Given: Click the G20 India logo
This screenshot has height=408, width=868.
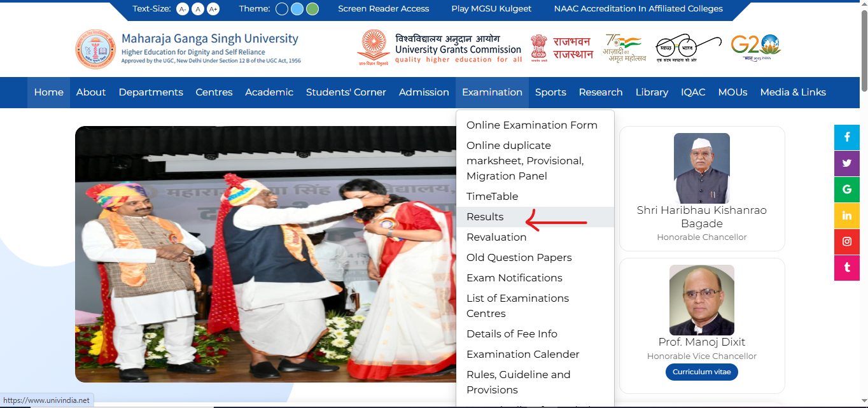Looking at the screenshot, I should (757, 47).
